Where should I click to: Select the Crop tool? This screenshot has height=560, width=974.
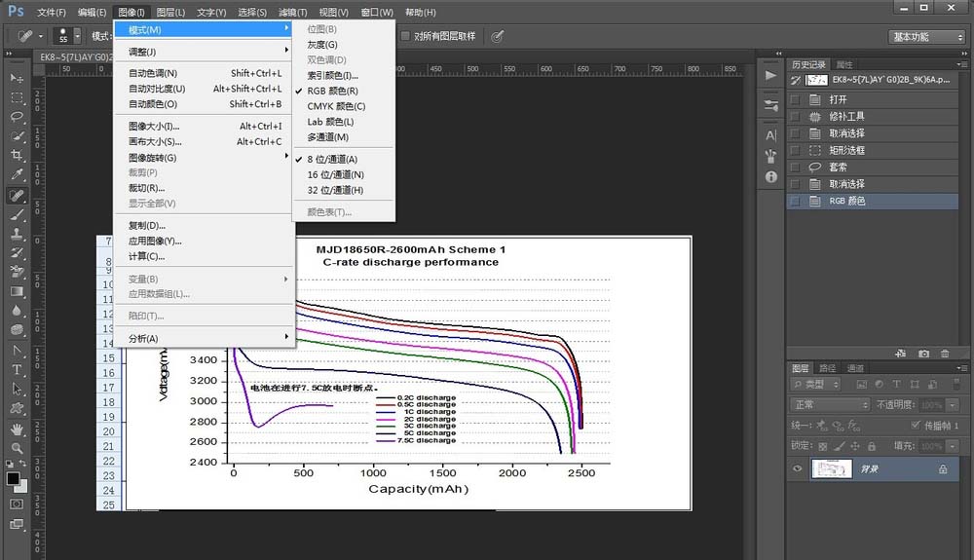click(x=17, y=156)
